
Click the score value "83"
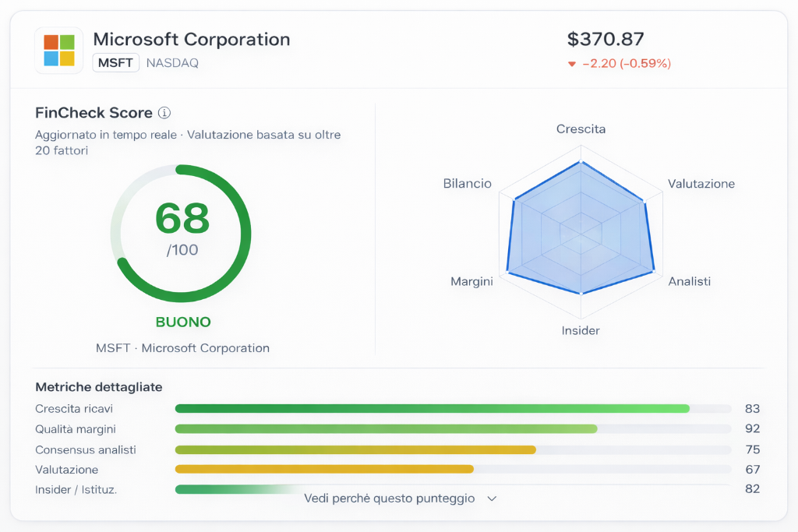[752, 408]
